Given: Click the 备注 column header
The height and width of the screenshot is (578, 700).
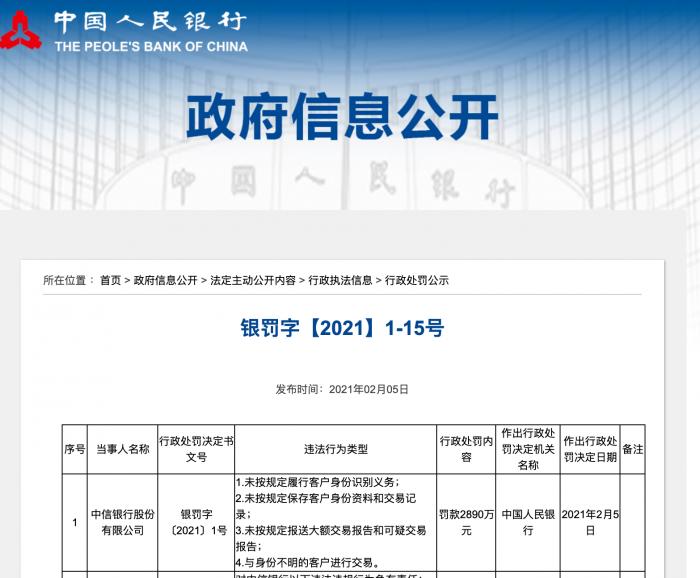Looking at the screenshot, I should (x=633, y=449).
